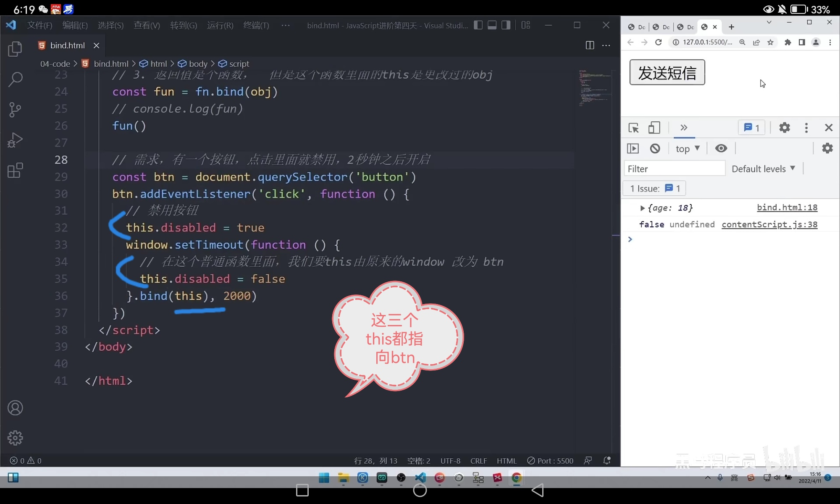Viewport: 840px width, 504px height.
Task: Toggle the live expression eye icon
Action: click(x=721, y=148)
